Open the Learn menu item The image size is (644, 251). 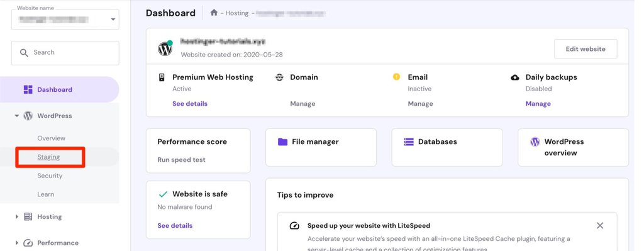(45, 194)
